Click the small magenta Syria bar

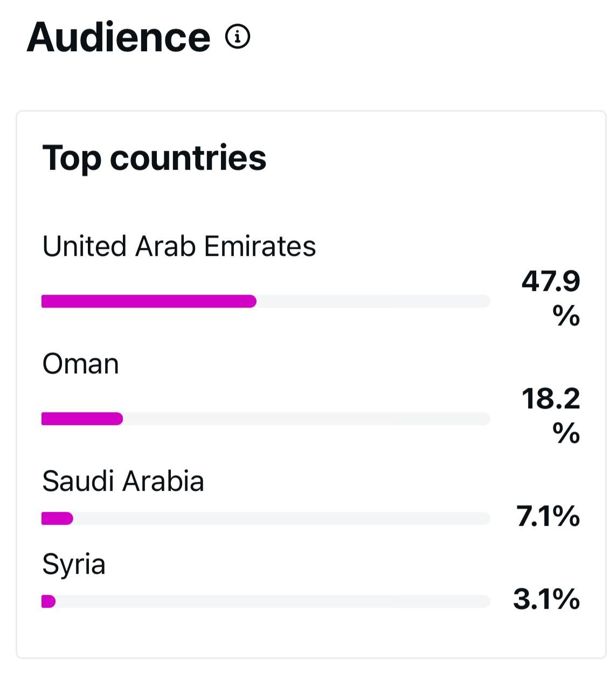pos(49,601)
